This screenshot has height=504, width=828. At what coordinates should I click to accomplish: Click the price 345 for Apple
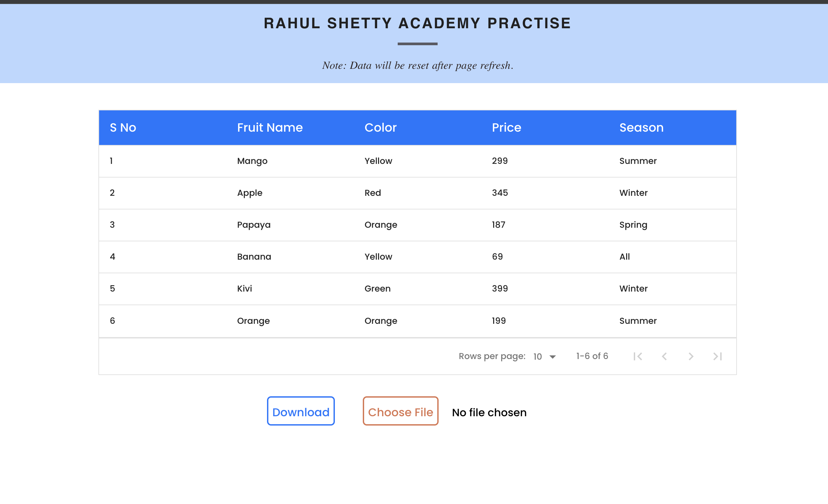tap(500, 193)
